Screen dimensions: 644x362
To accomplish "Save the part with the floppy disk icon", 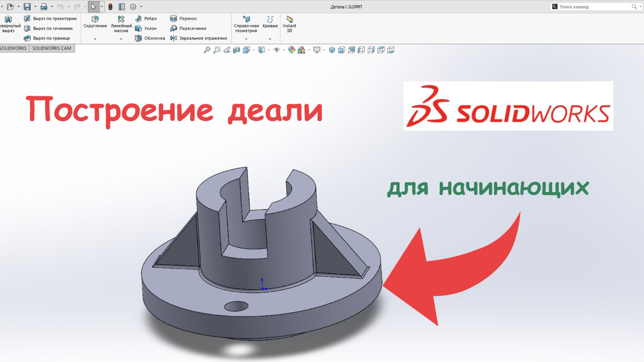I will tap(27, 6).
